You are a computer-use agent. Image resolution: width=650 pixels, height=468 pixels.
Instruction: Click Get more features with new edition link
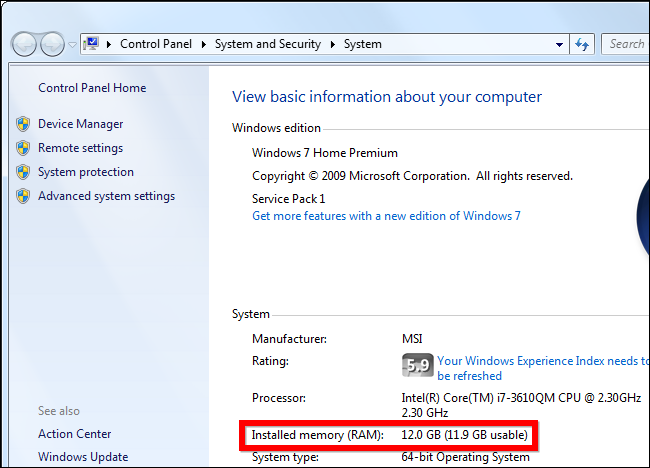(386, 216)
